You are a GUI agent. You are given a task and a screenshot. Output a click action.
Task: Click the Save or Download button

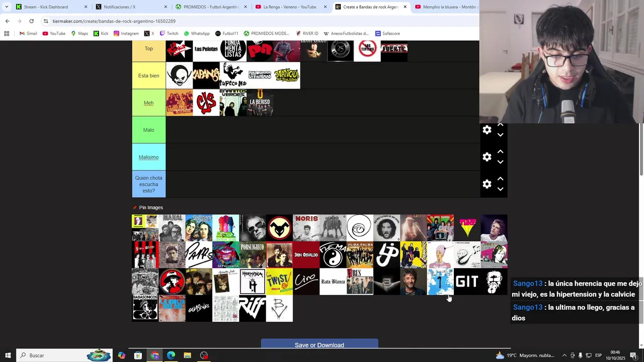tap(319, 344)
